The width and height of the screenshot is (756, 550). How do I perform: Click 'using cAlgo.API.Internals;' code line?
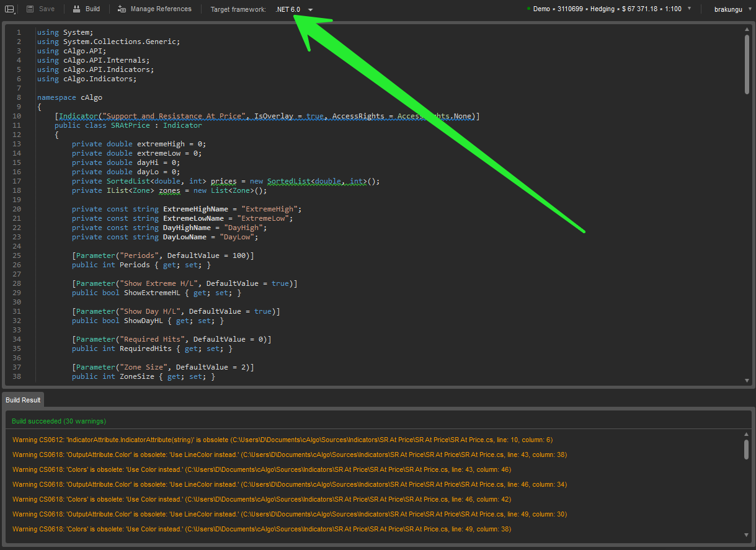(94, 60)
